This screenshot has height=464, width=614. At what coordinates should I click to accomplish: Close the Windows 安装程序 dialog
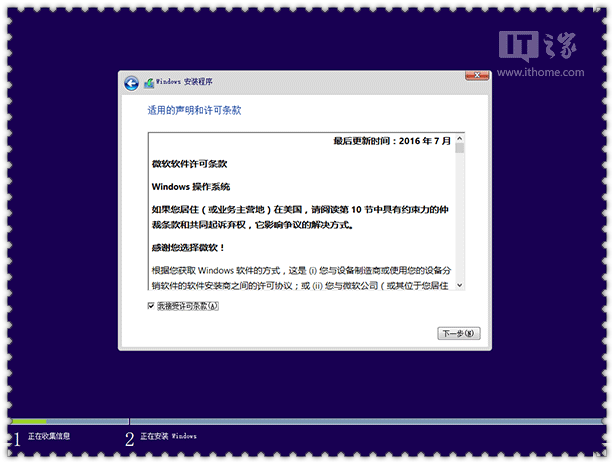[477, 75]
